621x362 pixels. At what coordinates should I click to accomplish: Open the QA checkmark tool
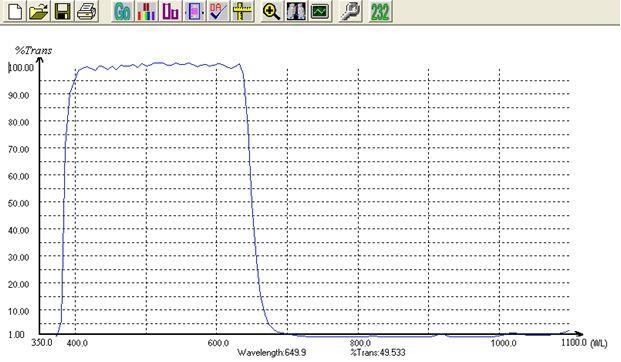(x=218, y=11)
